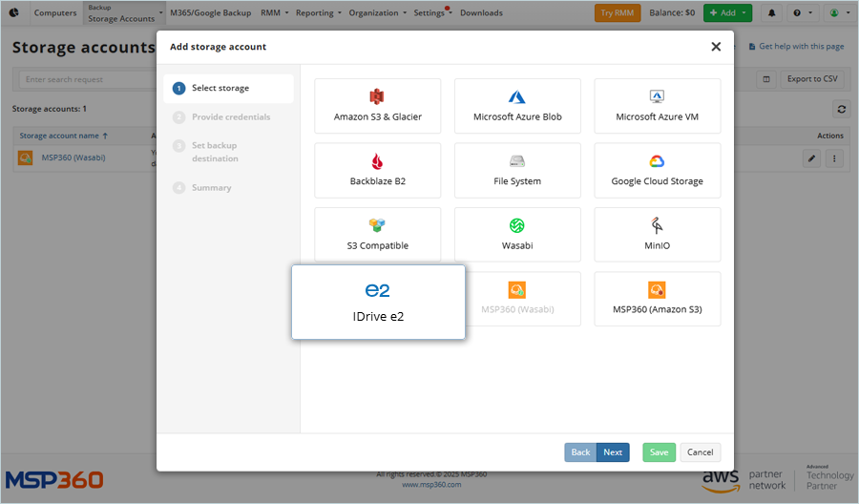Select Google Cloud Storage tile
Image resolution: width=859 pixels, height=504 pixels.
[657, 170]
